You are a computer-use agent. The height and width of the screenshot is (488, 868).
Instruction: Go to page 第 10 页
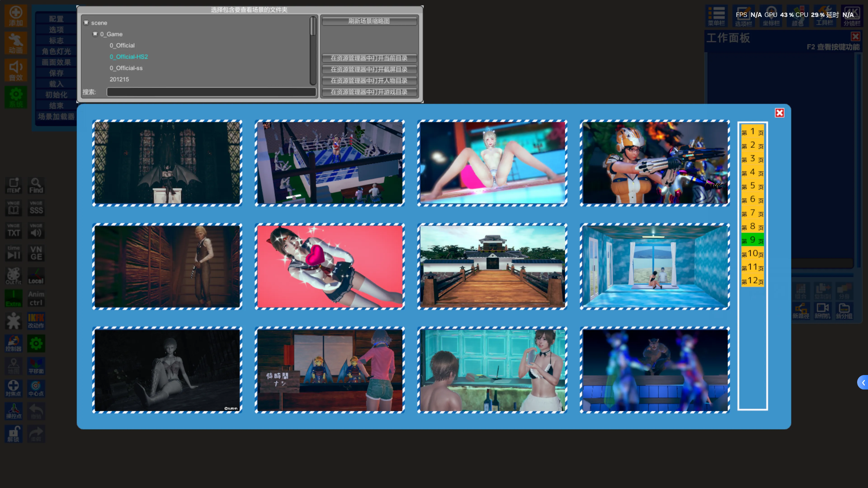coord(752,253)
